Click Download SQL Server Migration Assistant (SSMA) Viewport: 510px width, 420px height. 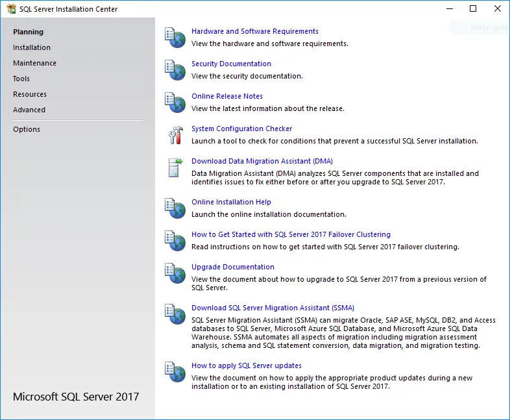(x=273, y=308)
